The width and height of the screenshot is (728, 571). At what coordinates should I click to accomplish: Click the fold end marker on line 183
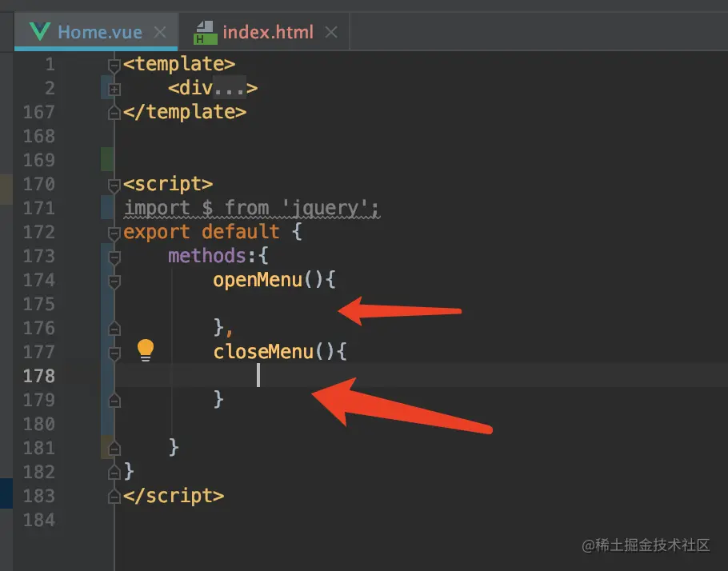114,497
